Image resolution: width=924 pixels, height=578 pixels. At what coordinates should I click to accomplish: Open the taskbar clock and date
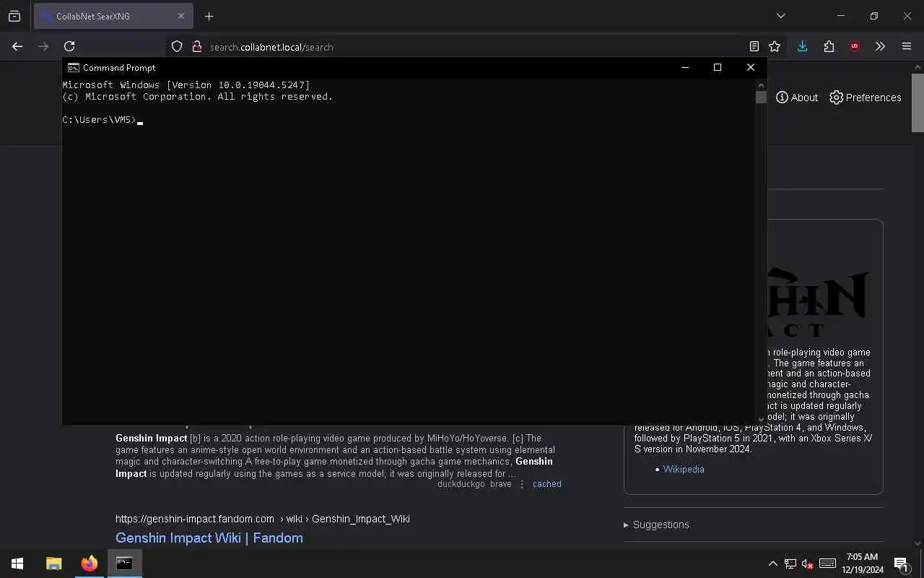pyautogui.click(x=863, y=564)
